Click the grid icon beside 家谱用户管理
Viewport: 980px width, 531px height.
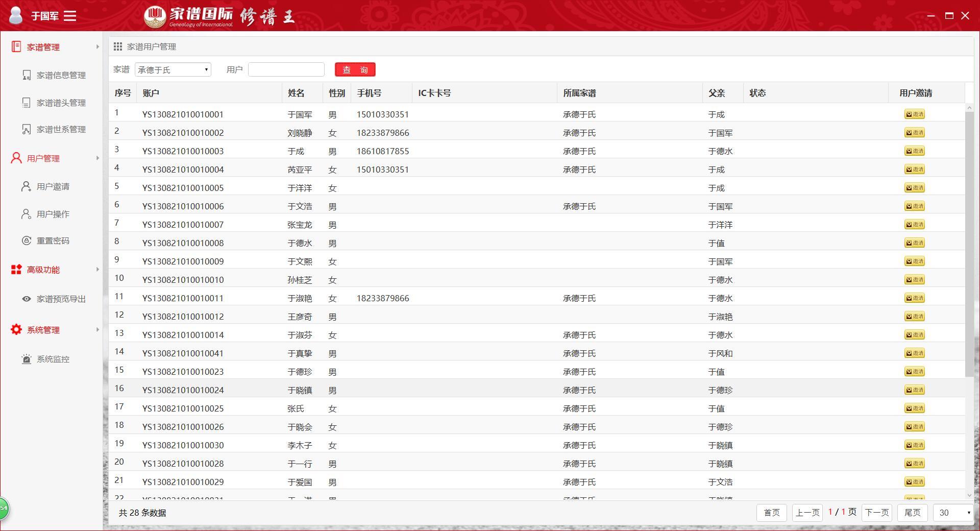click(118, 46)
